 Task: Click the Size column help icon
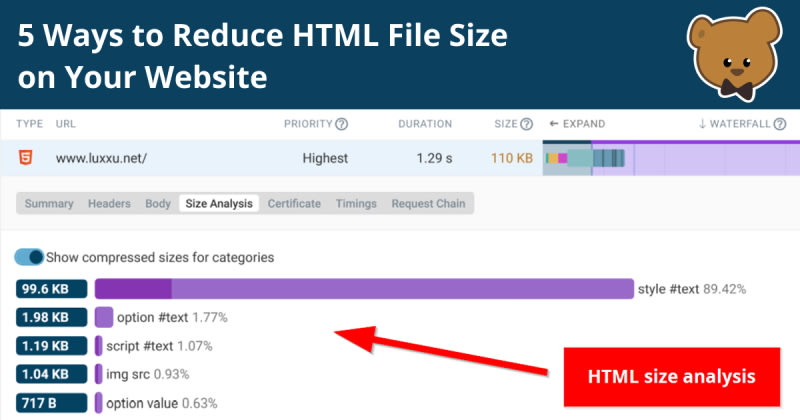(x=526, y=124)
